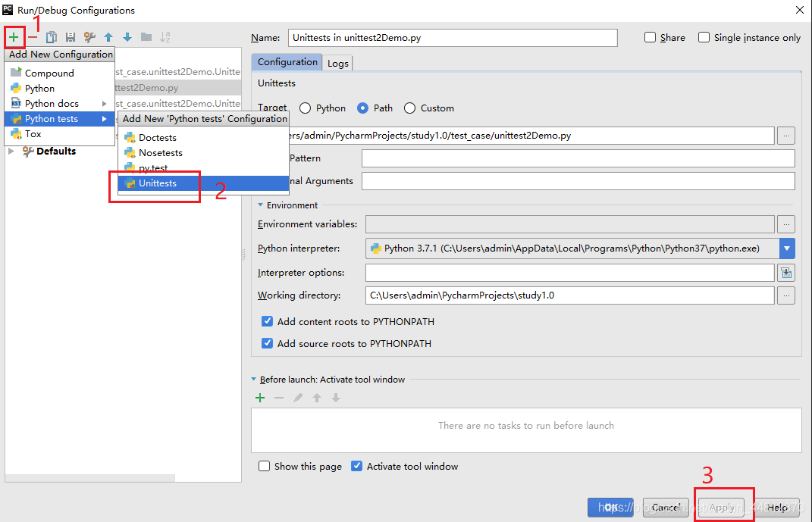812x522 pixels.
Task: Click the Additional Arguments input field
Action: (578, 181)
